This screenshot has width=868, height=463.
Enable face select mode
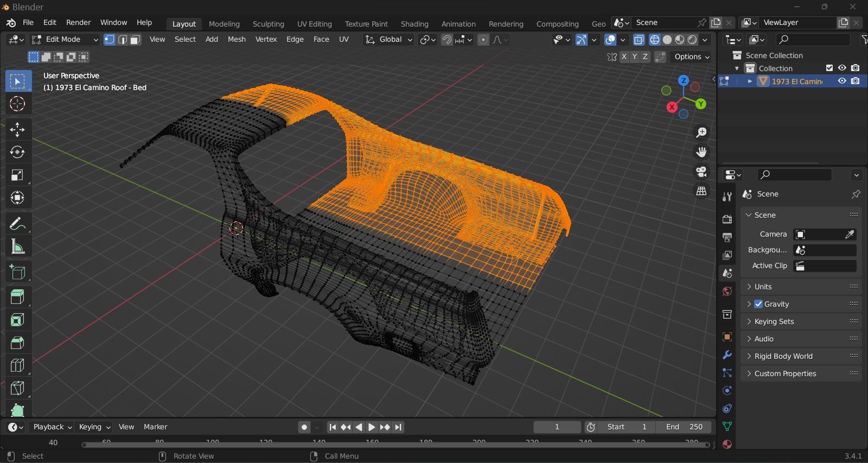tap(136, 40)
